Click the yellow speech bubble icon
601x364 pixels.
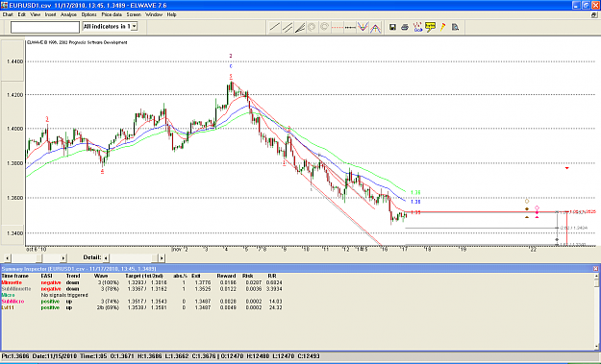430,27
